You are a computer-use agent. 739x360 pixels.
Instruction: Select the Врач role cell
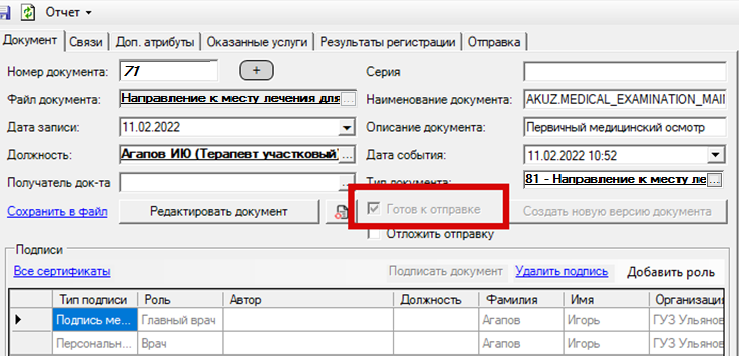coord(180,344)
